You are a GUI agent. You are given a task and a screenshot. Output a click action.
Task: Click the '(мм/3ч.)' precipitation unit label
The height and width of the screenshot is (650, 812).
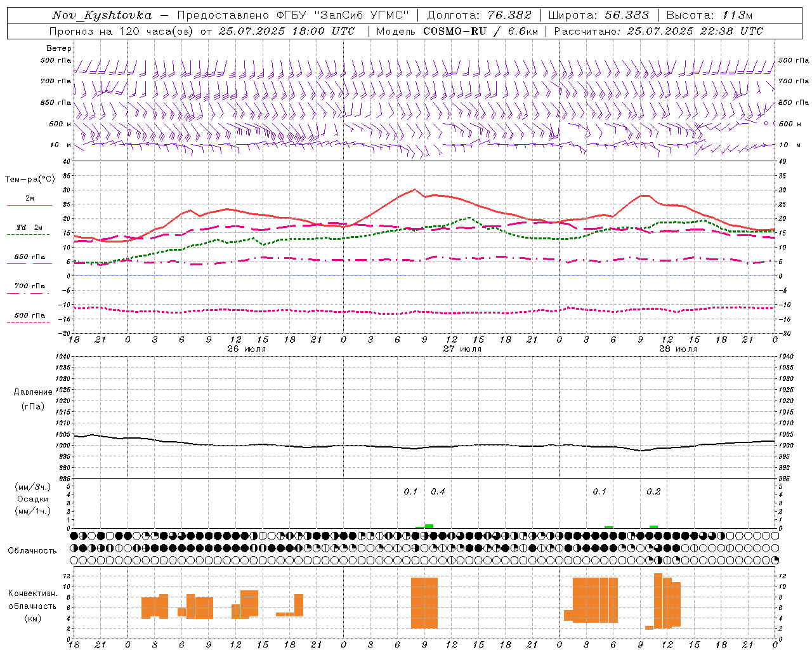[x=33, y=487]
